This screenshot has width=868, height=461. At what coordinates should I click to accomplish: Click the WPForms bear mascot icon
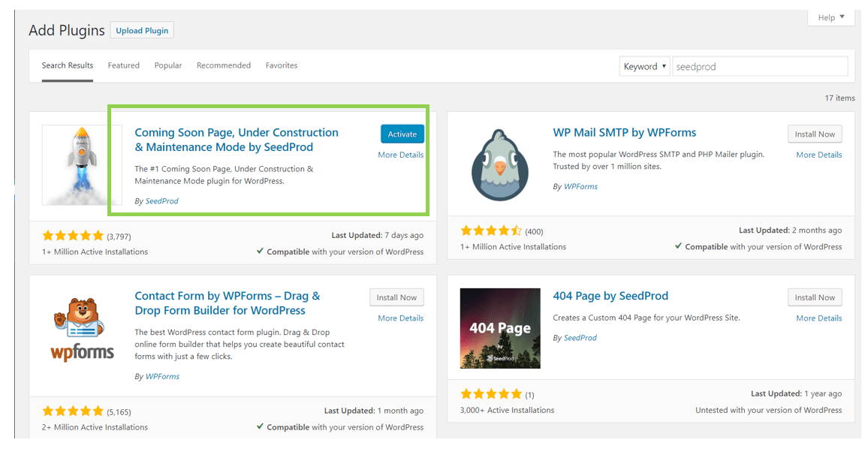coord(82,328)
